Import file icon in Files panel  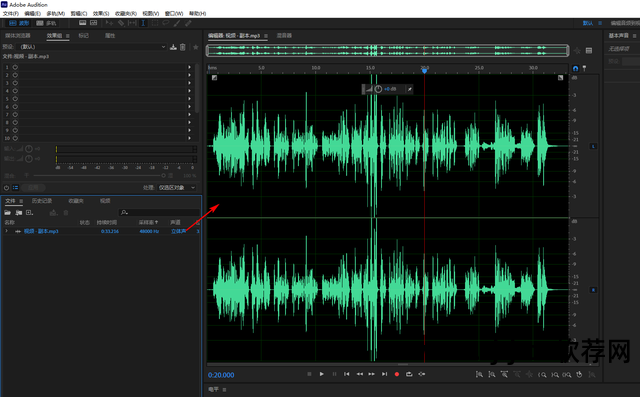click(x=19, y=213)
